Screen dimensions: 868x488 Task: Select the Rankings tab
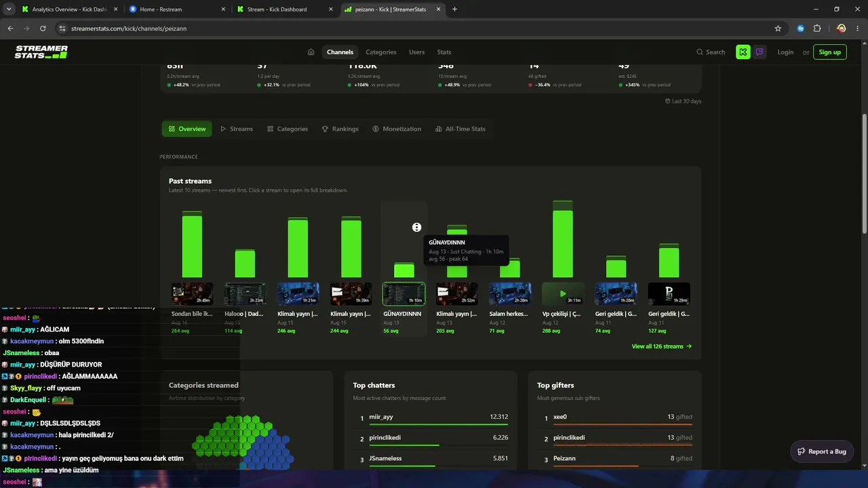point(340,129)
